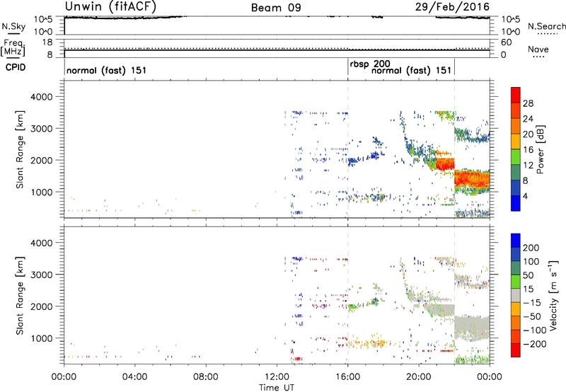The width and height of the screenshot is (566, 392).
Task: Click the 'N.Sky' label
Action: pyautogui.click(x=13, y=26)
